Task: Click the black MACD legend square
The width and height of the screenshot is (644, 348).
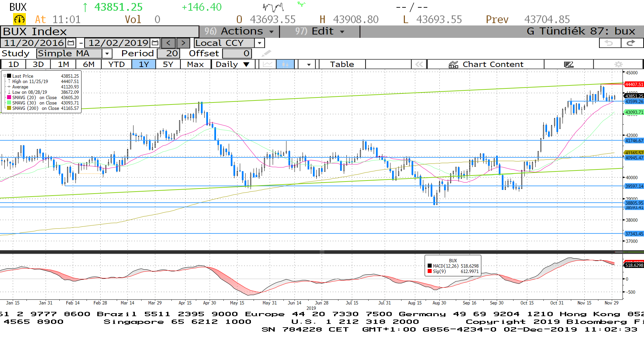Action: point(430,266)
